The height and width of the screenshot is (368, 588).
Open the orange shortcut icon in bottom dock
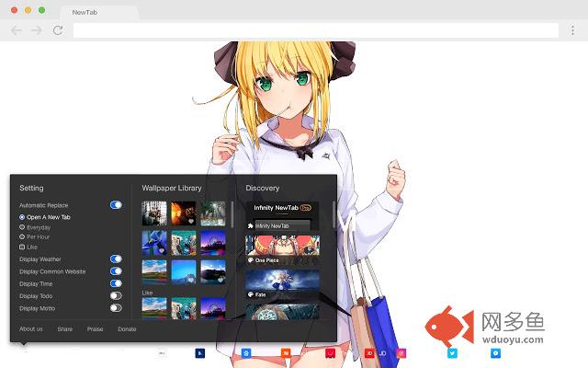coord(286,353)
